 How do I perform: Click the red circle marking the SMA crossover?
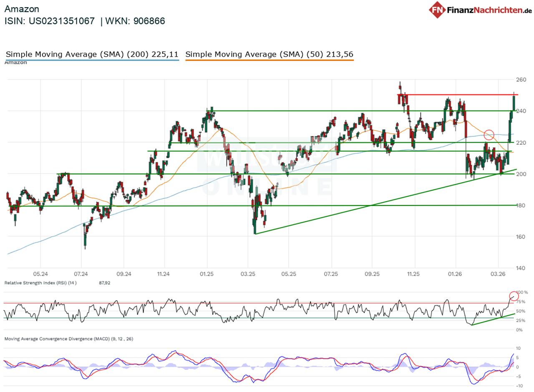click(489, 135)
